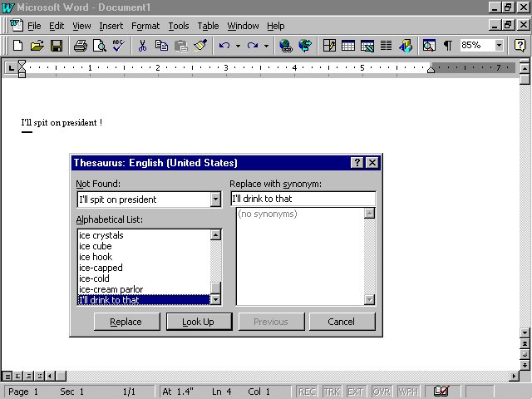Expand the Not Found combo box dropdown
This screenshot has height=399, width=532.
tap(215, 199)
